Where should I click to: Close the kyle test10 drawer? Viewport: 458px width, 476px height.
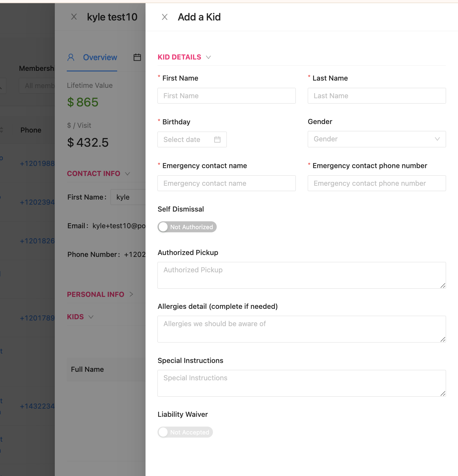tap(74, 17)
